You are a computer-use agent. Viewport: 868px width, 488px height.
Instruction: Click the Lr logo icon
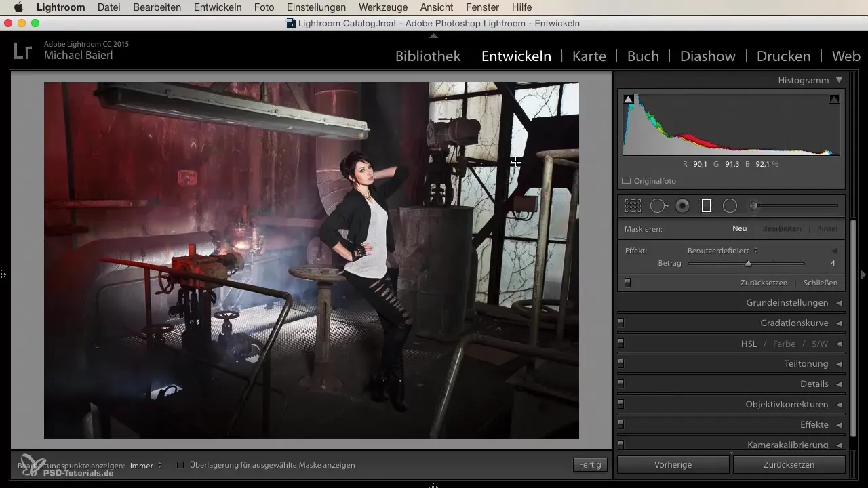23,51
